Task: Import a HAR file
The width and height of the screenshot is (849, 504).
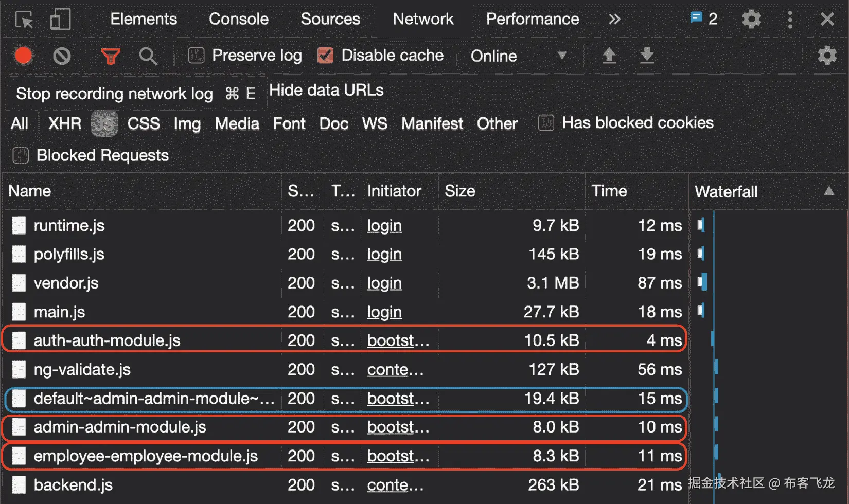Action: point(609,56)
